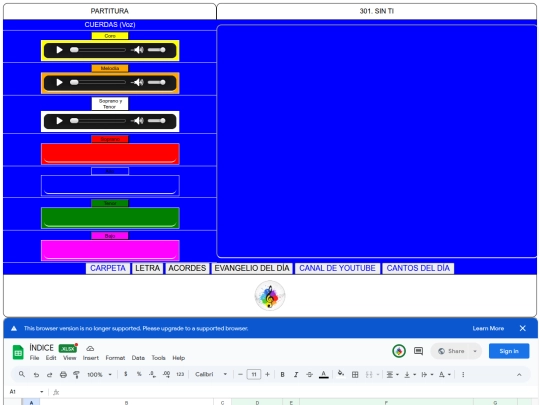Mute the Soprano y Tenor audio player
This screenshot has width=540, height=405.
(138, 121)
